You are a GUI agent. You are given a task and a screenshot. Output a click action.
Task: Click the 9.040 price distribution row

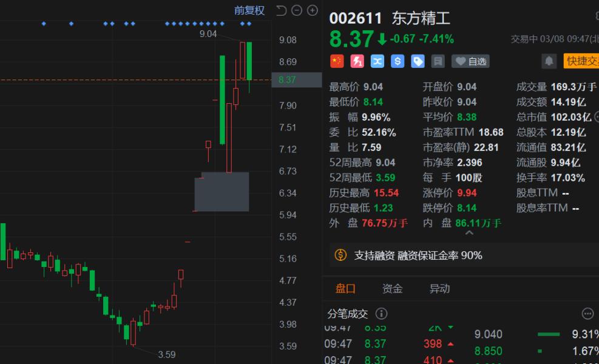(x=536, y=334)
